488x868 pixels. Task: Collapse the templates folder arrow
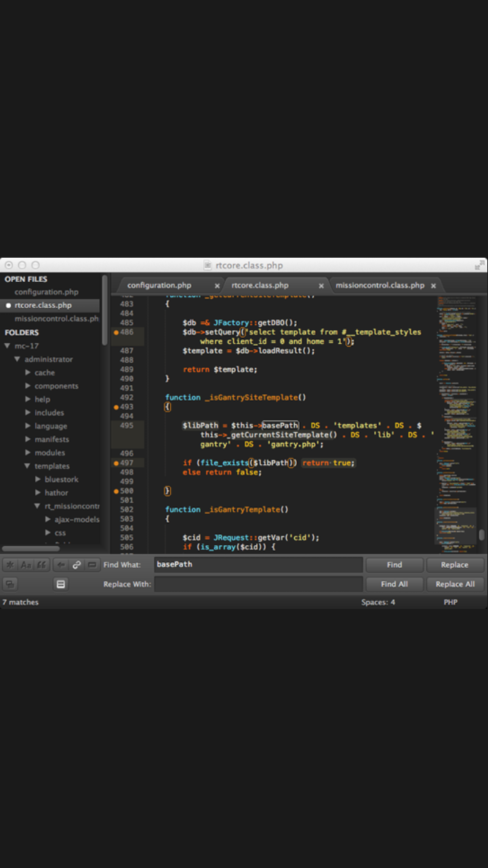pyautogui.click(x=28, y=466)
